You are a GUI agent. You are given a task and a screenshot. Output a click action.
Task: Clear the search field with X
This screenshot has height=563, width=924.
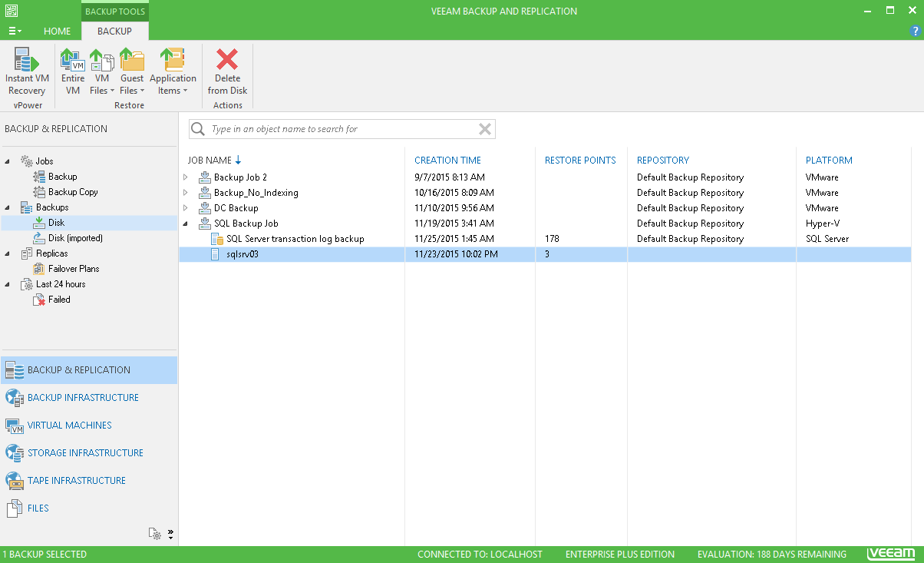[485, 129]
